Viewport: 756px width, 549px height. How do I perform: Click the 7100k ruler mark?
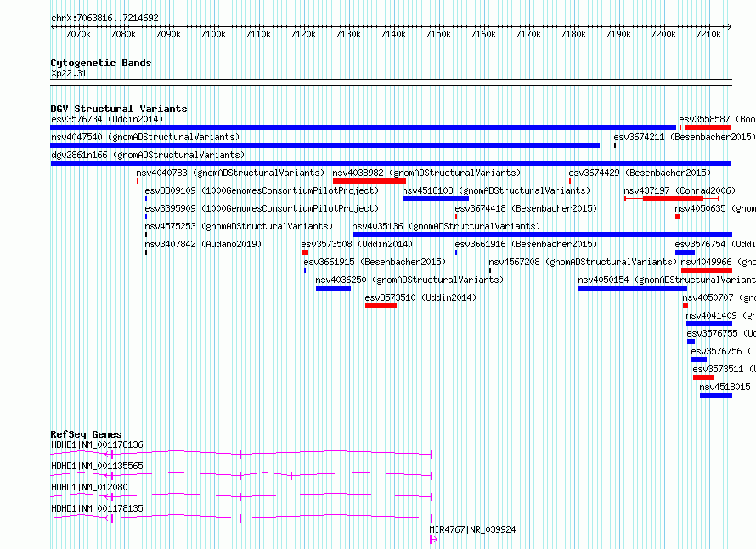213,34
